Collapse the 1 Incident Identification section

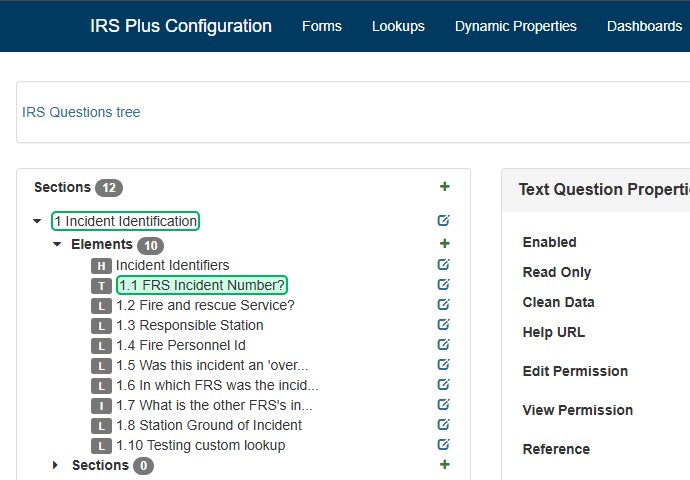point(38,221)
